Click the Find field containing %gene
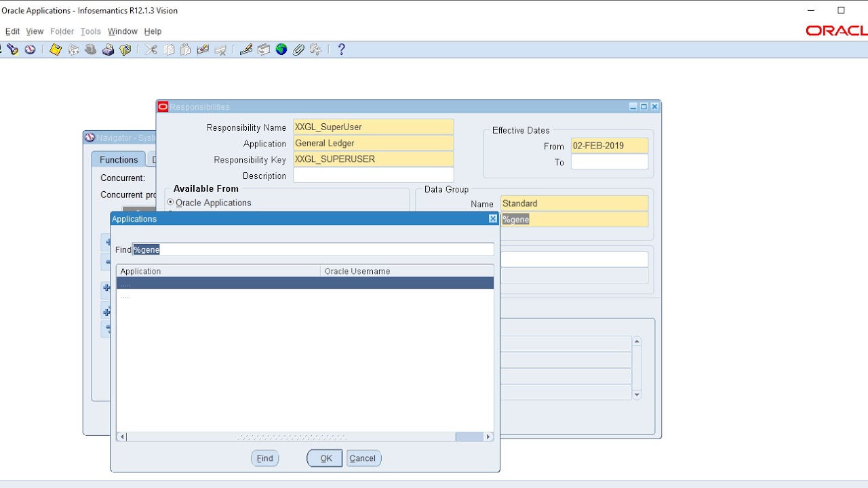Screen dimensions: 868x488 click(313, 249)
